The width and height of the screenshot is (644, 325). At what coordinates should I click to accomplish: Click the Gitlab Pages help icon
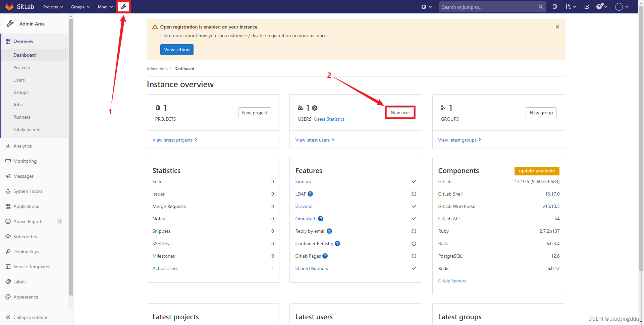(325, 256)
